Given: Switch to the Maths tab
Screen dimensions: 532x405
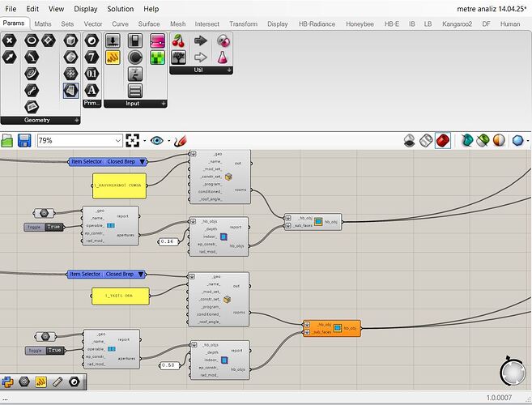Looking at the screenshot, I should (x=43, y=23).
